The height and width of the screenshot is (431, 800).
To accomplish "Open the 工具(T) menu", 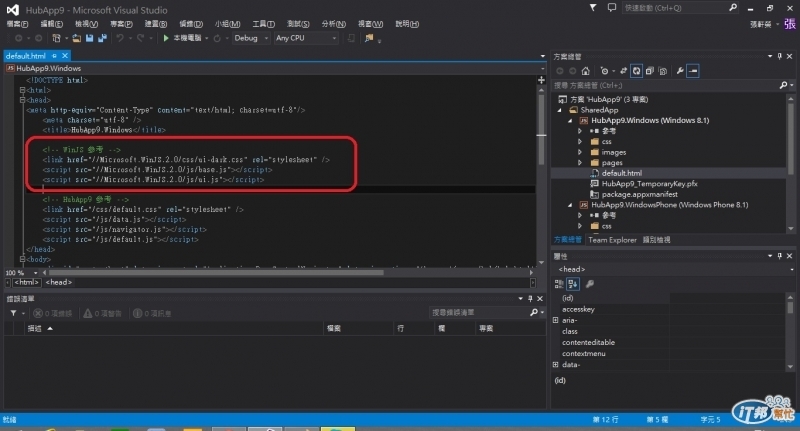I will [x=263, y=24].
